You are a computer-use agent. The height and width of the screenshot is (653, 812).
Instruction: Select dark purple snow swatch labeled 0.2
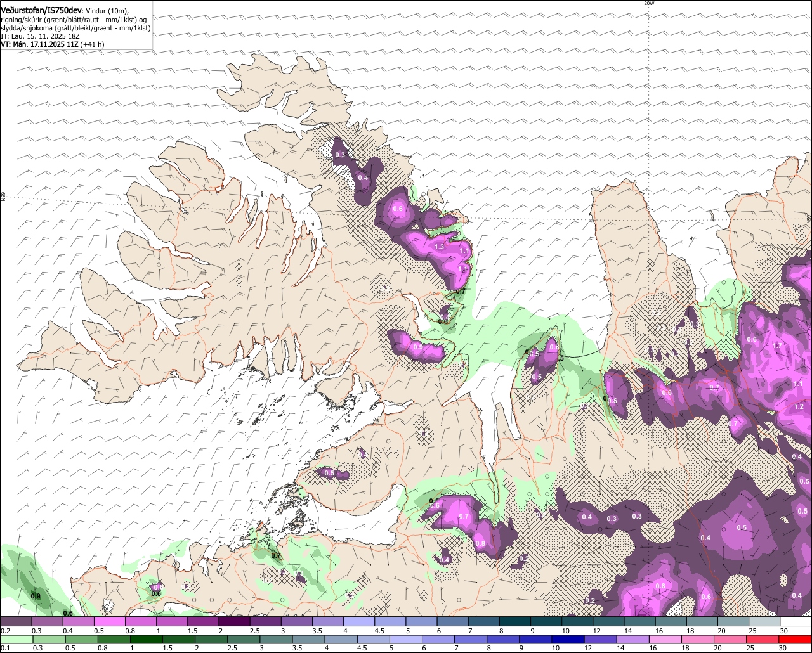(16, 621)
